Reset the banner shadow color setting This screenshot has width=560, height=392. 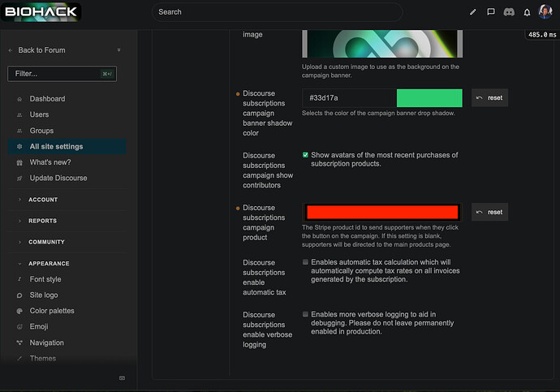pos(489,98)
